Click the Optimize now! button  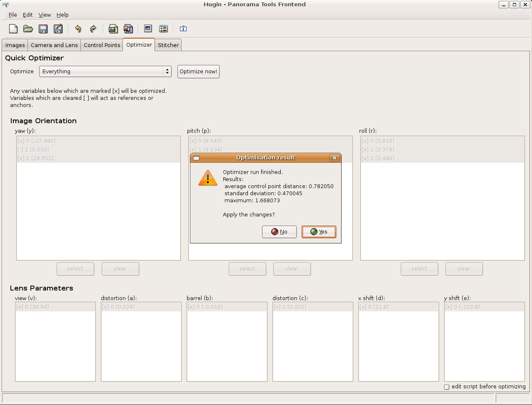point(198,72)
